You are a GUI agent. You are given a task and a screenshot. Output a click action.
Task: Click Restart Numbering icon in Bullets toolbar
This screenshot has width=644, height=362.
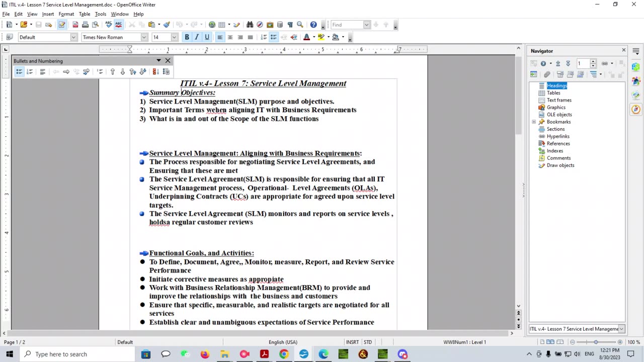tap(155, 72)
